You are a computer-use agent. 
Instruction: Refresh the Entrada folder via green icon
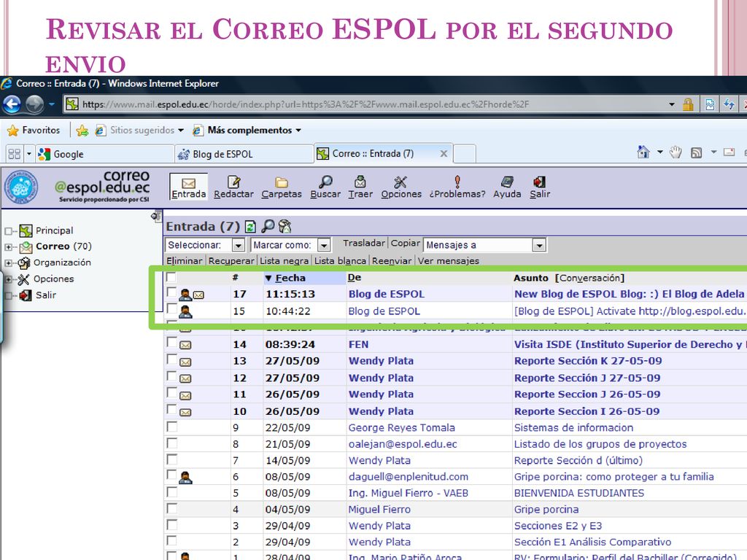(250, 227)
